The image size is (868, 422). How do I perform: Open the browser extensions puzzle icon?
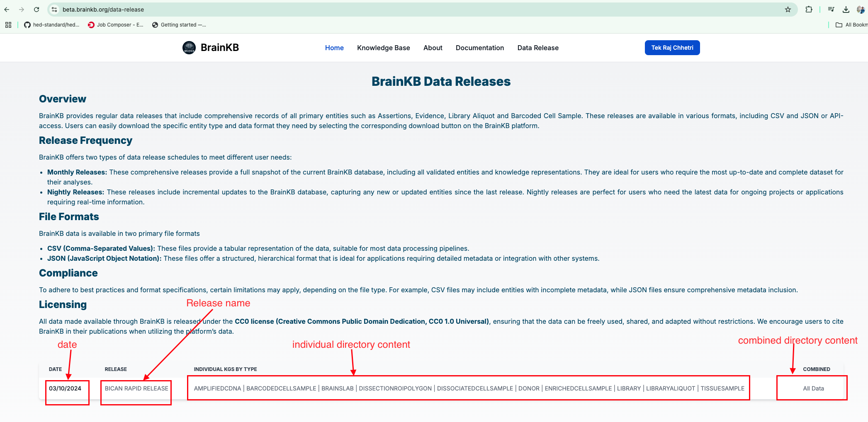point(809,10)
